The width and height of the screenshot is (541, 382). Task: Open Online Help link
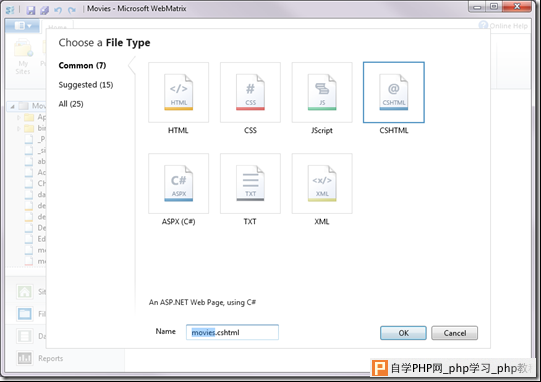[x=503, y=26]
